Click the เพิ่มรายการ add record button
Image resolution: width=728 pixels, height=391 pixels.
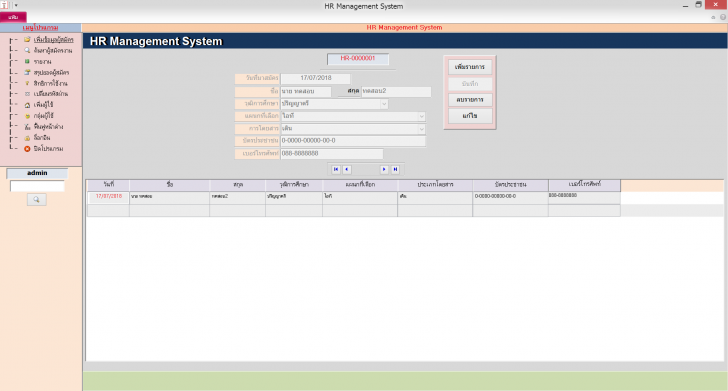[470, 67]
